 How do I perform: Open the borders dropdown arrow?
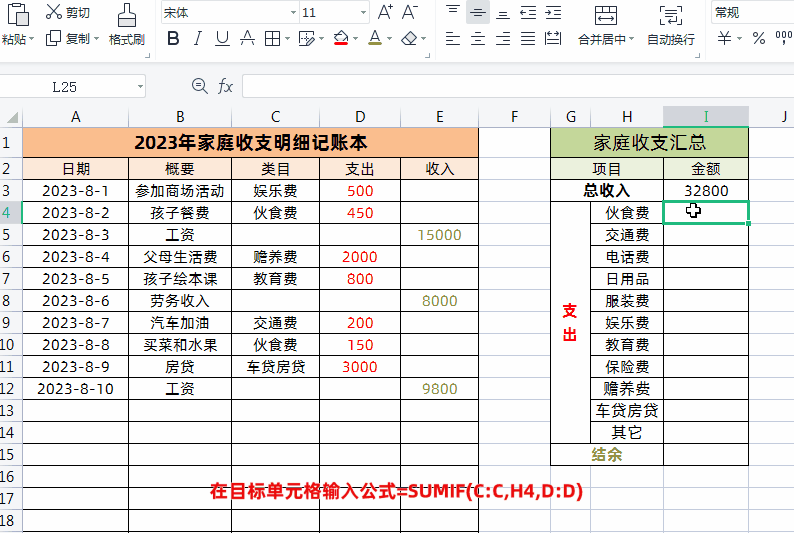pyautogui.click(x=287, y=38)
